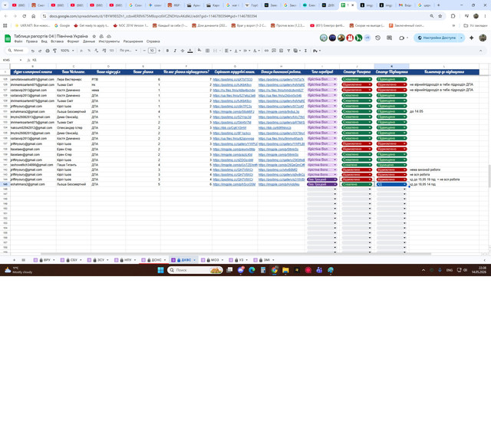491x448 pixels.
Task: Click the cell name box
Action: click(x=12, y=60)
